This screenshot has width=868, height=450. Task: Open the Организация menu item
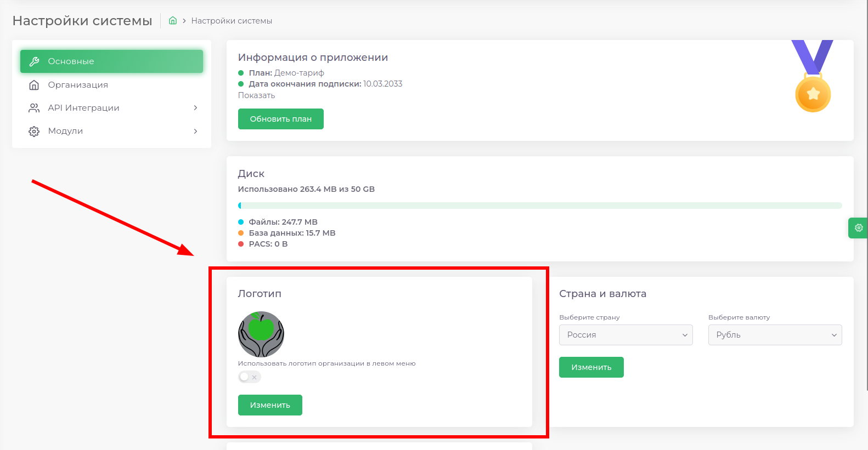tap(78, 85)
